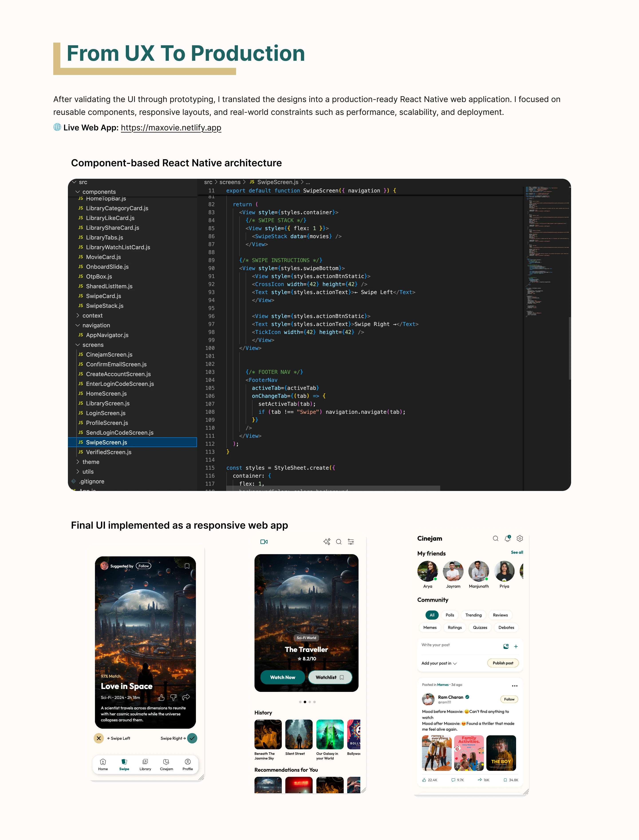The height and width of the screenshot is (840, 639).
Task: Open the video camera icon above The Traveller
Action: pos(264,542)
